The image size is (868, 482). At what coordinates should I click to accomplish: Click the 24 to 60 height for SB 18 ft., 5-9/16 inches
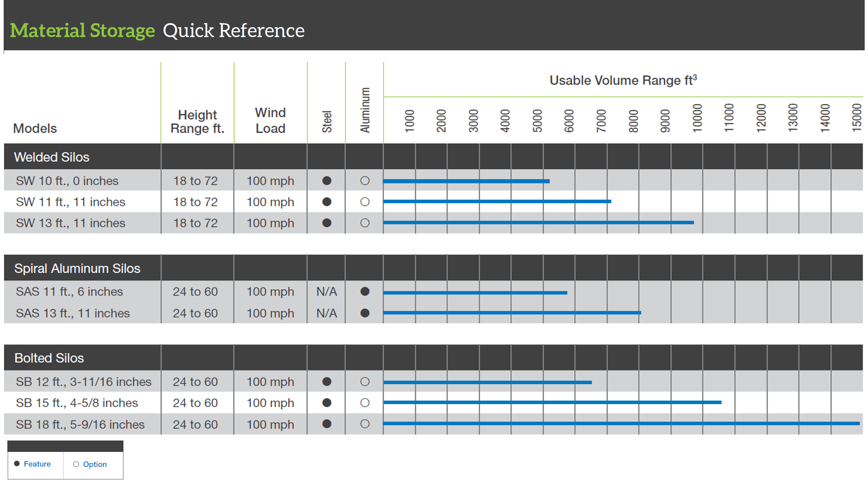[x=195, y=424]
